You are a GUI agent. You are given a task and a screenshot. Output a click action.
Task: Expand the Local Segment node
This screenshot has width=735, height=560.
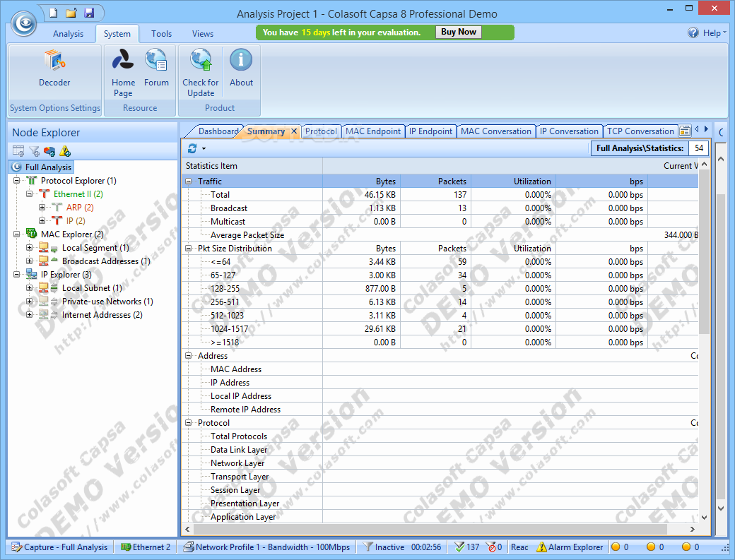pos(29,248)
